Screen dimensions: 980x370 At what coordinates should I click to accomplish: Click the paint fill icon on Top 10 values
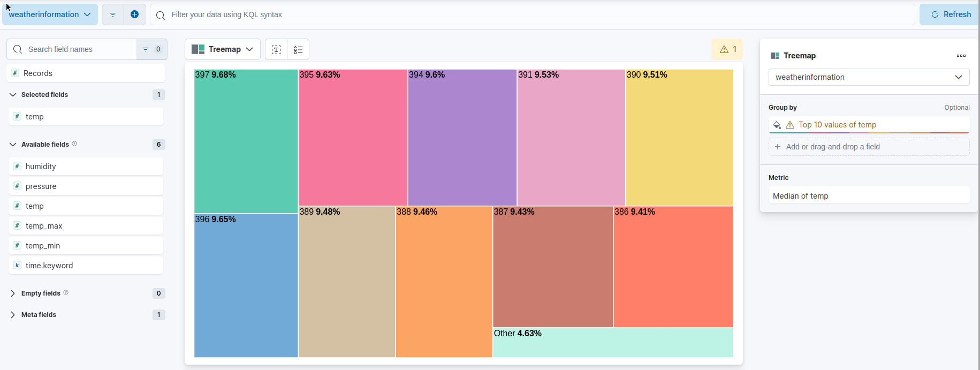click(777, 125)
